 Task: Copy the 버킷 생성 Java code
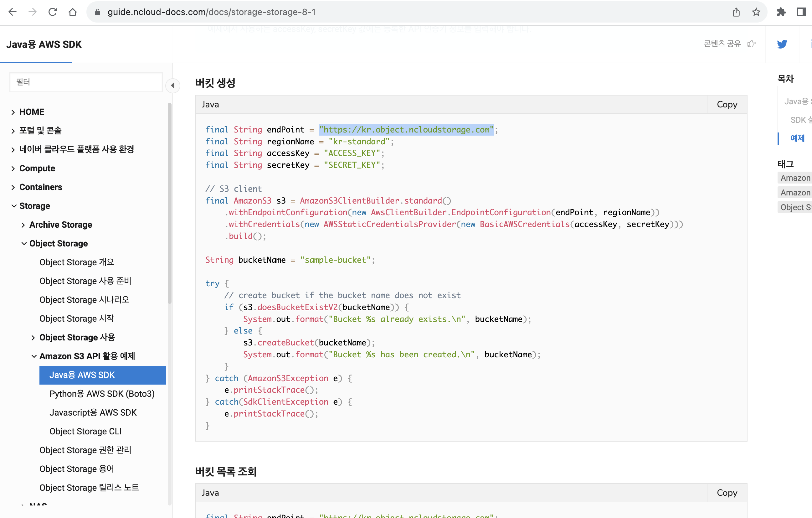tap(727, 104)
